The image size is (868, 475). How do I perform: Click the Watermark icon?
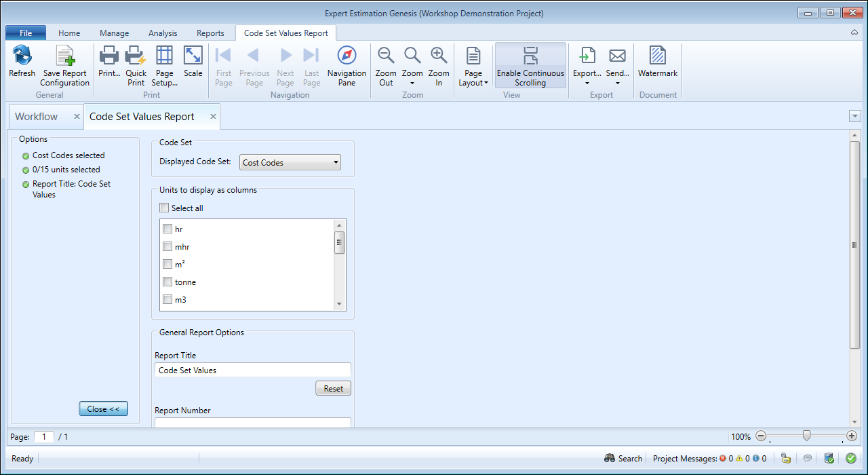tap(657, 56)
